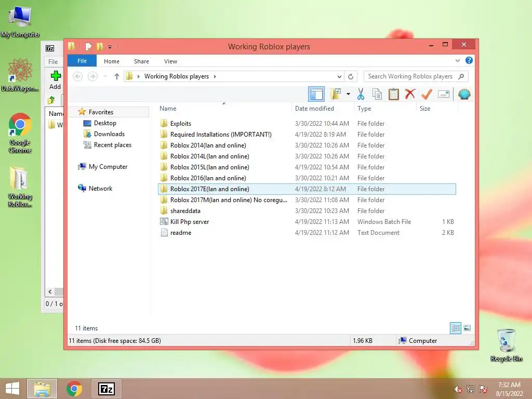Image resolution: width=532 pixels, height=399 pixels.
Task: Open the View ribbon tab
Action: click(170, 61)
